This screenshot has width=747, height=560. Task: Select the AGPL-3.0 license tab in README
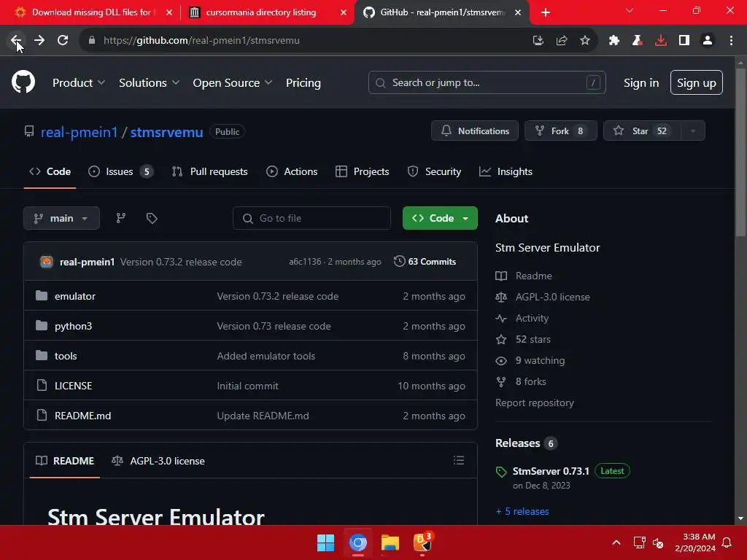(158, 461)
